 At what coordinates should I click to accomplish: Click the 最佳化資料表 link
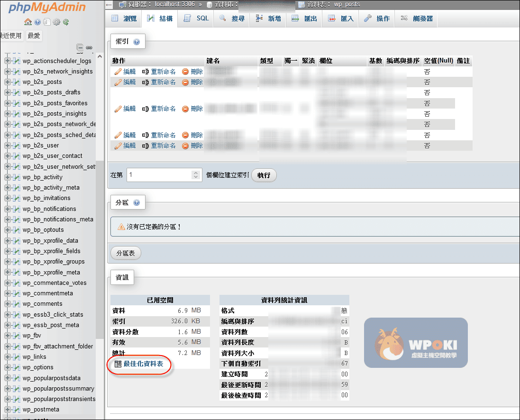(x=143, y=364)
